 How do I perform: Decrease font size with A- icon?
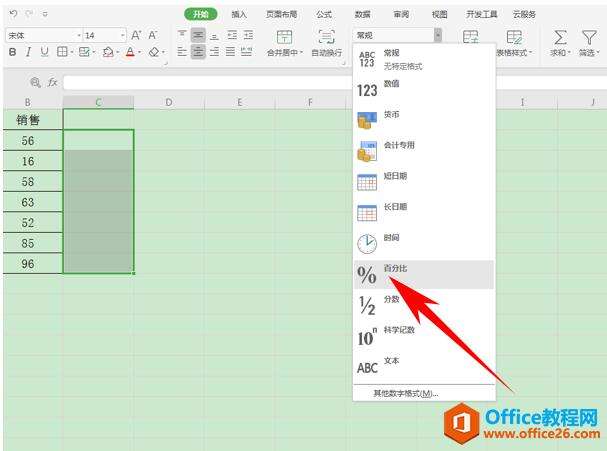pos(153,35)
